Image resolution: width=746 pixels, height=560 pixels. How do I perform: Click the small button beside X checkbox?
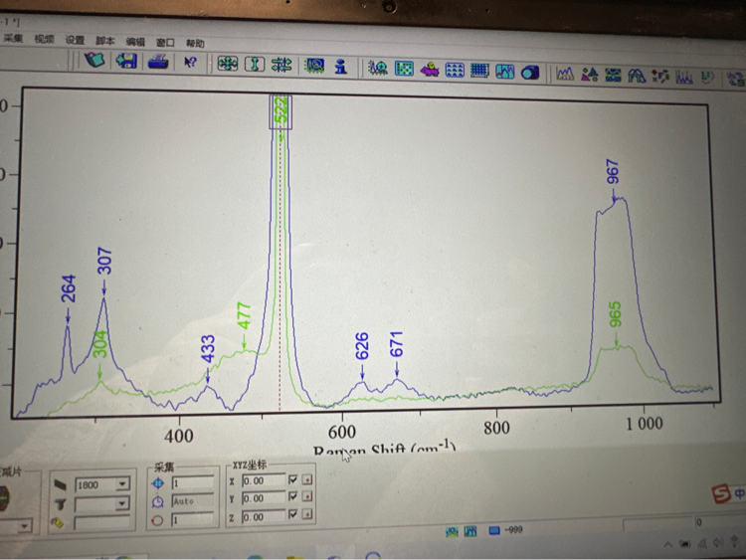point(307,479)
